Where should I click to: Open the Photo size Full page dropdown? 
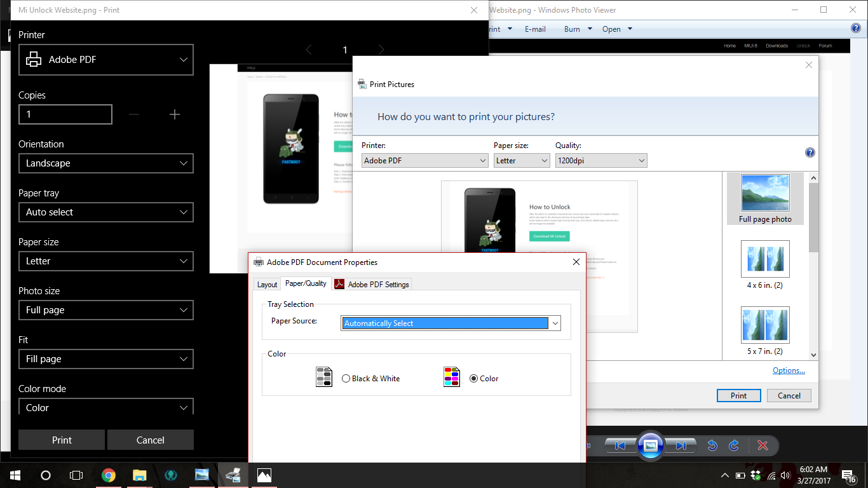pyautogui.click(x=106, y=310)
